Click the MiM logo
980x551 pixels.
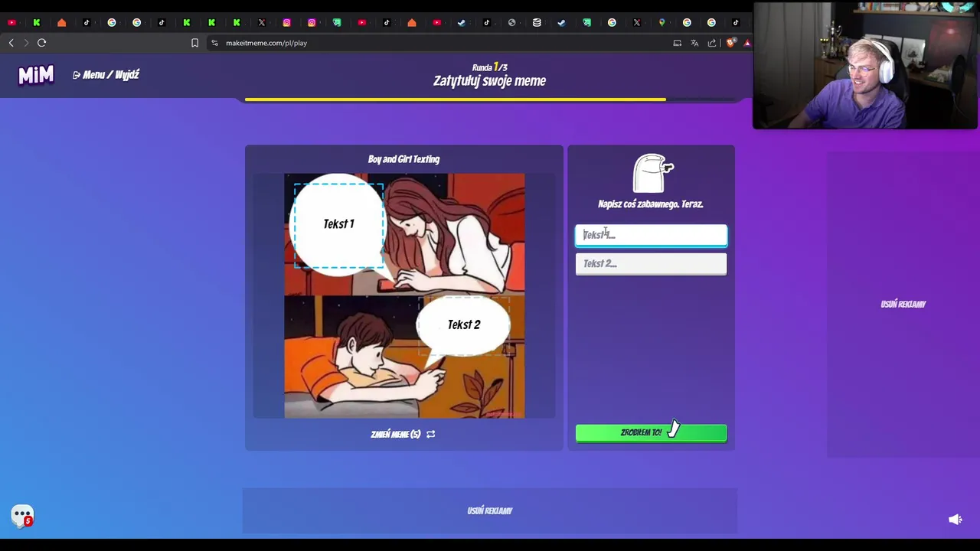(x=36, y=75)
